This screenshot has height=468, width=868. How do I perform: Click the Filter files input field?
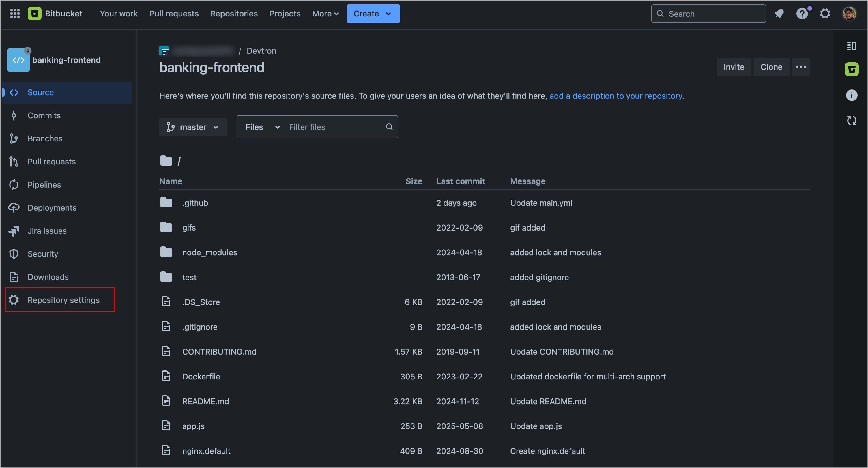pos(335,127)
